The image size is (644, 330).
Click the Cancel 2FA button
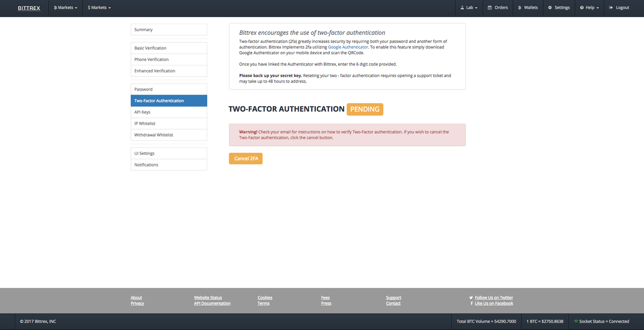246,158
